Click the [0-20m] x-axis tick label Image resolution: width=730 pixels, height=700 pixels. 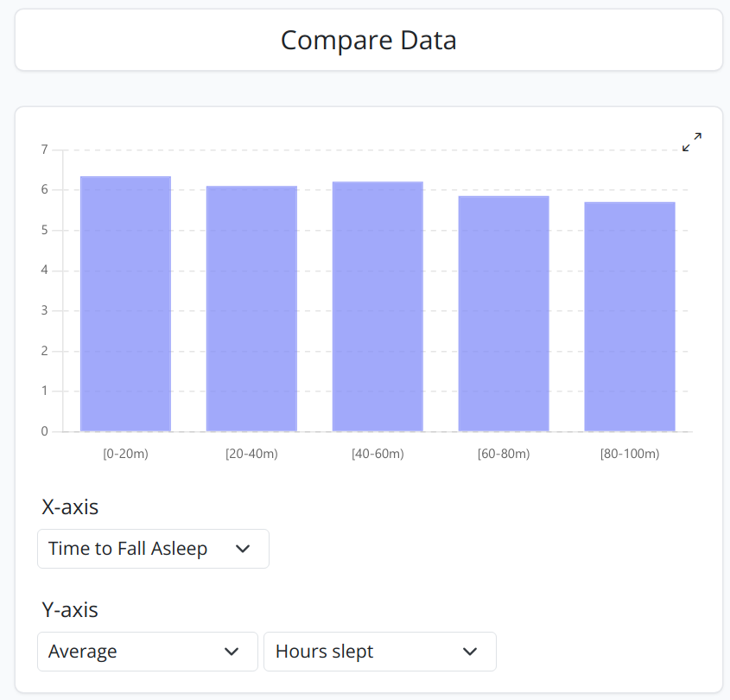[125, 454]
